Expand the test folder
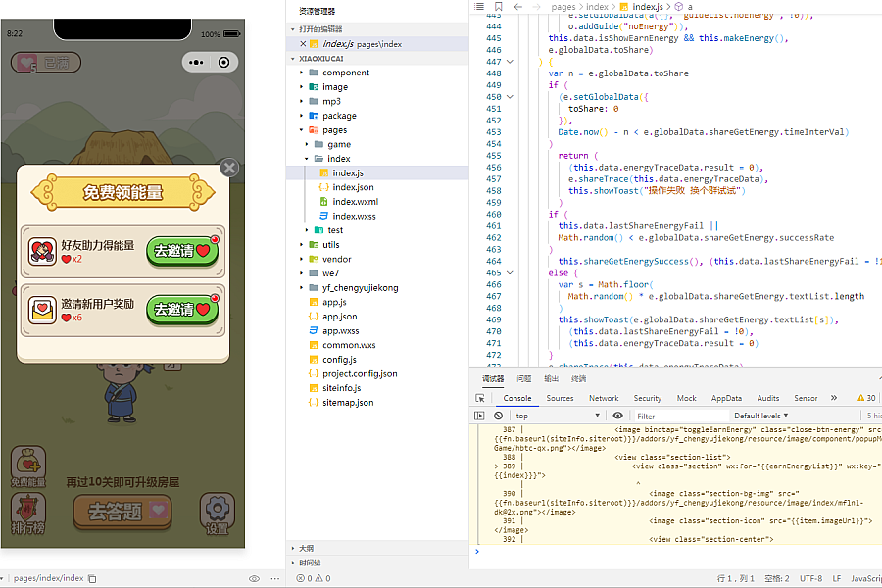This screenshot has width=882, height=588. click(307, 230)
